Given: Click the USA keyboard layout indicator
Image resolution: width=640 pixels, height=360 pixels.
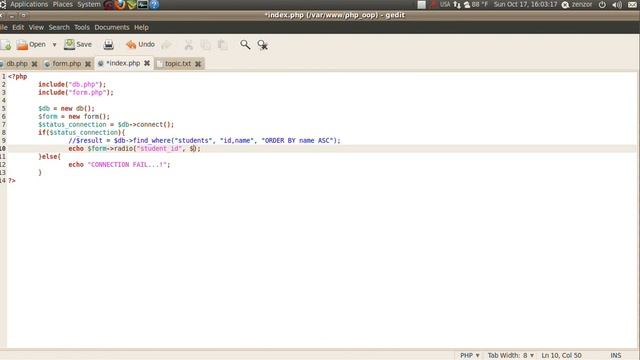Looking at the screenshot, I should pos(444,4).
